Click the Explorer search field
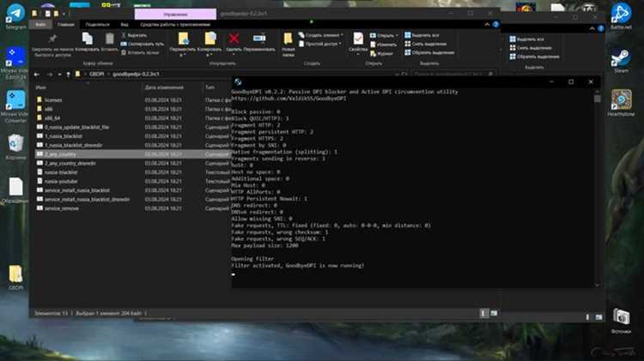Image resolution: width=644 pixels, height=361 pixels. [452, 75]
